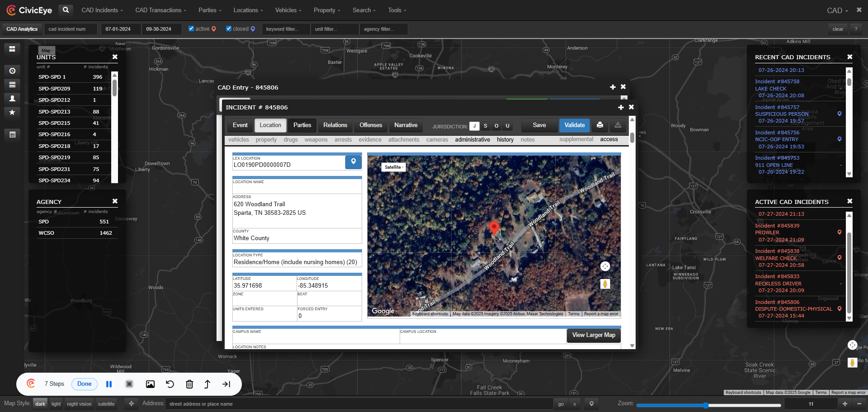Screen dimensions: 868x412
Task: Click the Save button
Action: pos(539,125)
